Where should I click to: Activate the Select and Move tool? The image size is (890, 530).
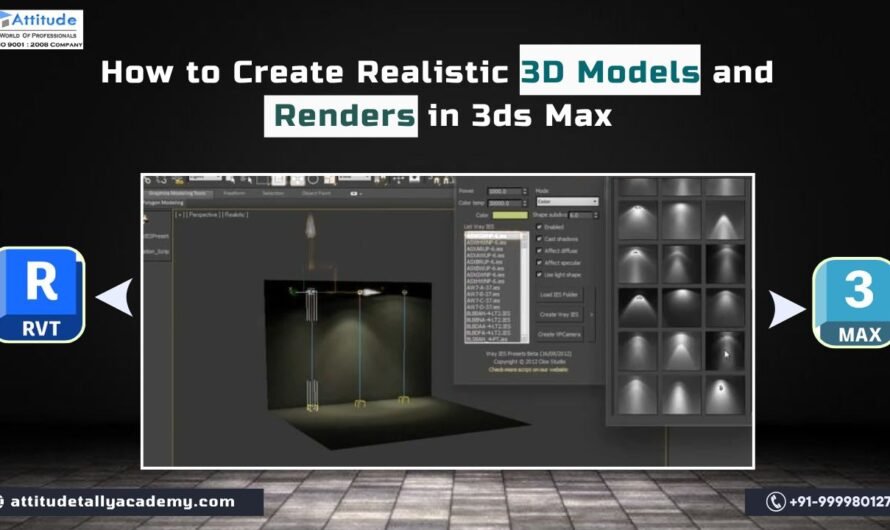point(297,180)
